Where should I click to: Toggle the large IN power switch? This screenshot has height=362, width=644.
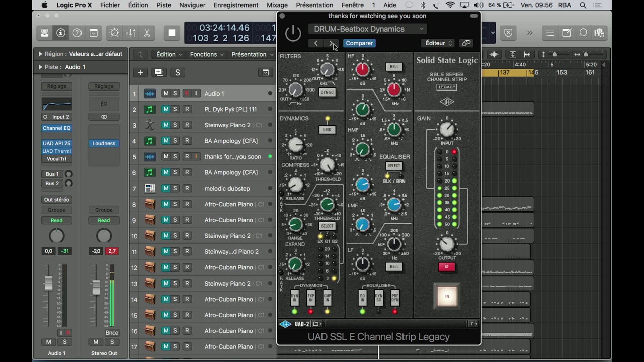[447, 296]
